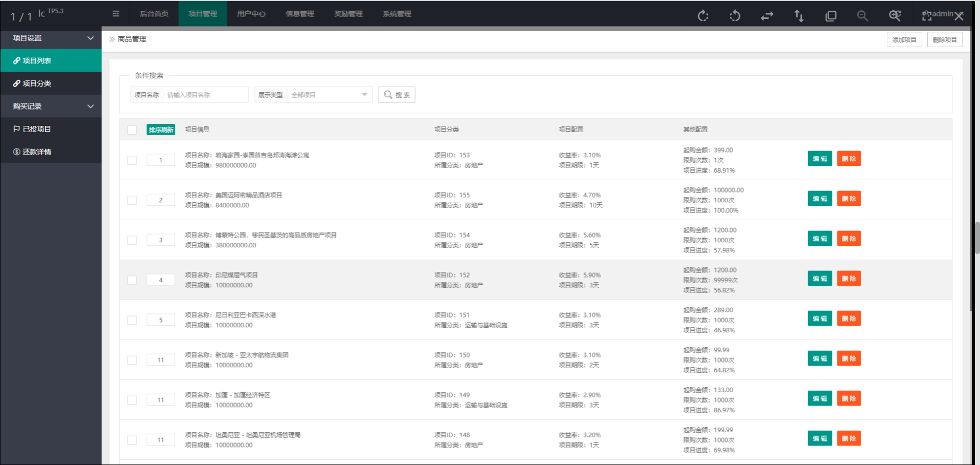The height and width of the screenshot is (465, 980).
Task: Tick the select-all checkbox in table header
Action: tap(132, 130)
